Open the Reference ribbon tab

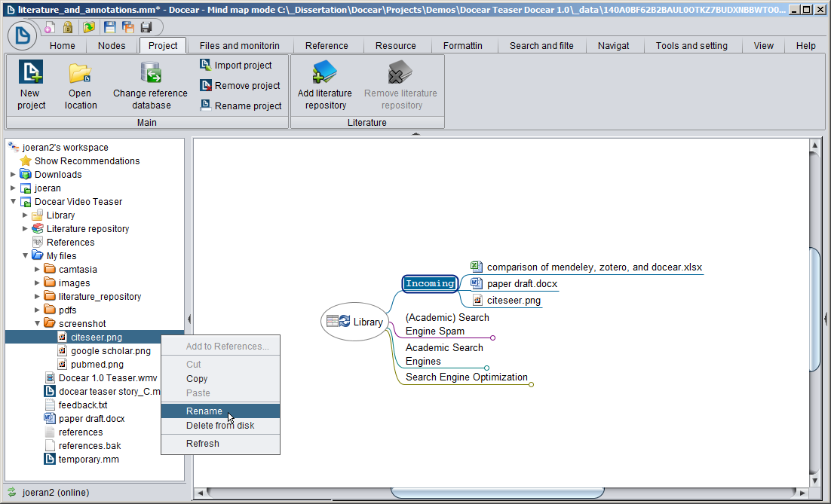point(327,45)
